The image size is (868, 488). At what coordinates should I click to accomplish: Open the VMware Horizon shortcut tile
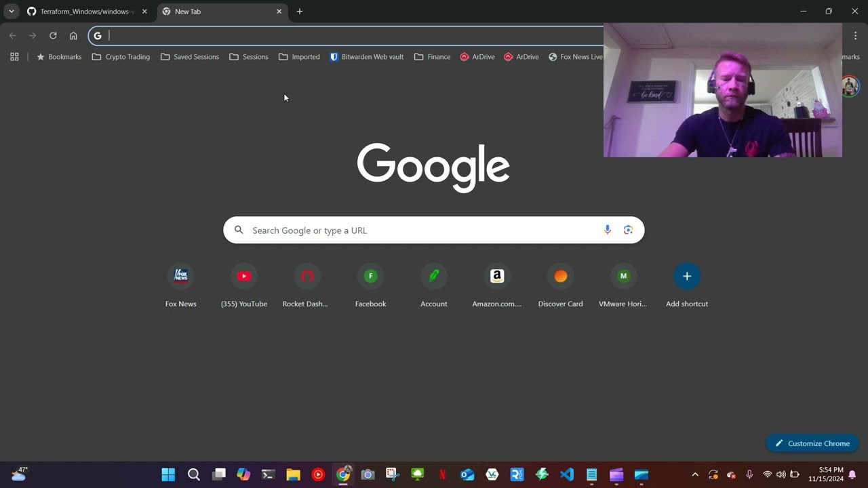pos(623,286)
